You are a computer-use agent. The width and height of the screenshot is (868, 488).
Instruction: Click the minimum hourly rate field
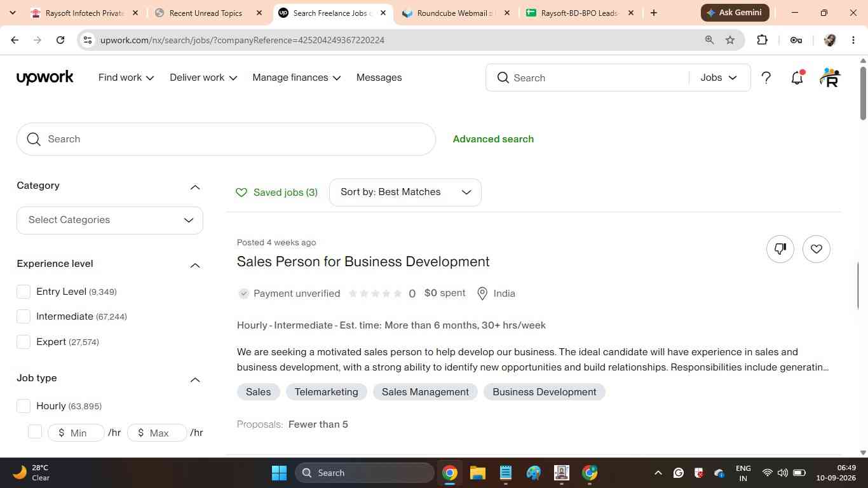tap(76, 433)
